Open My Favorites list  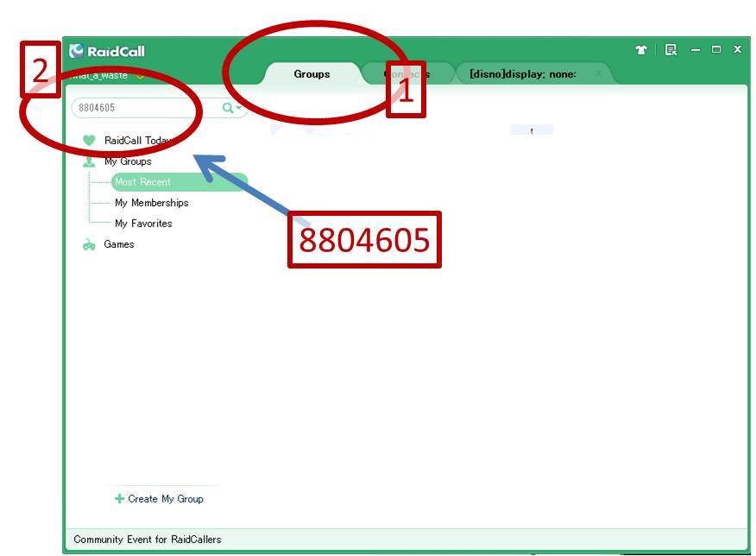tap(143, 224)
